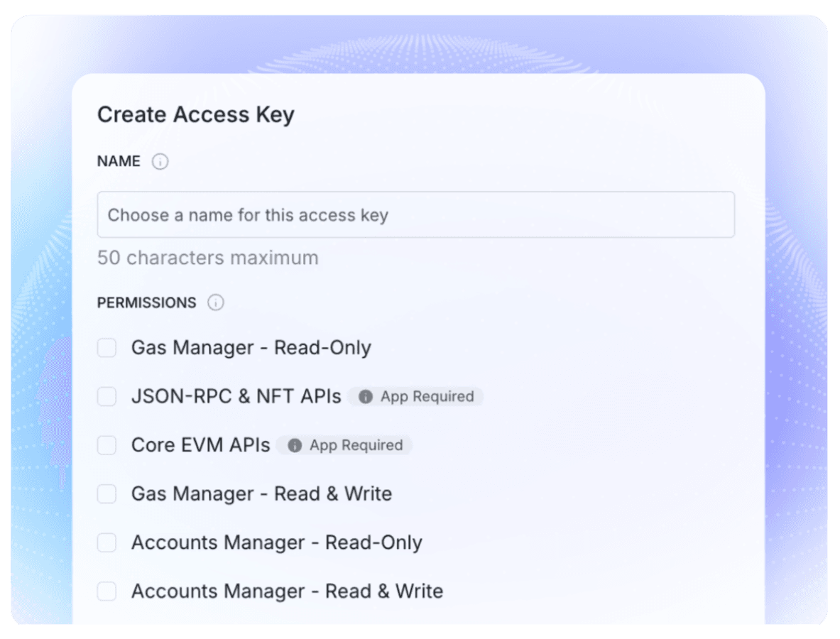
Task: Click the info icon beside PERMISSIONS
Action: point(216,303)
